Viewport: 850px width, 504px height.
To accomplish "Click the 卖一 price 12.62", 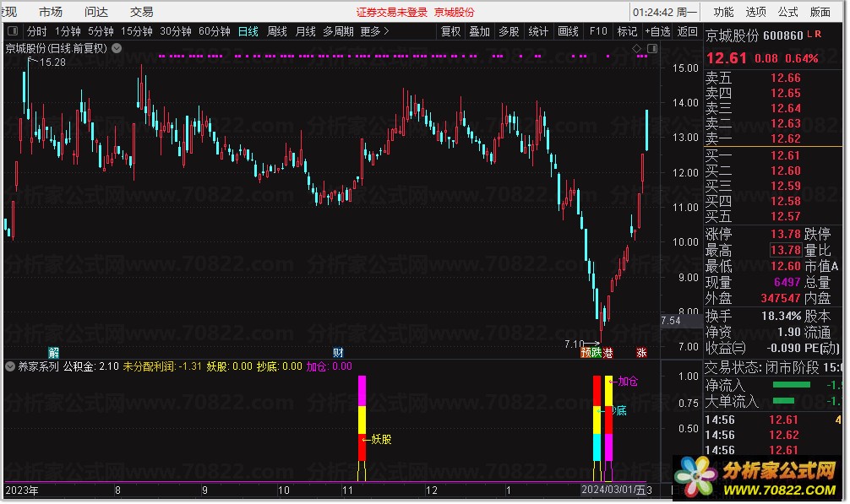I will (786, 138).
